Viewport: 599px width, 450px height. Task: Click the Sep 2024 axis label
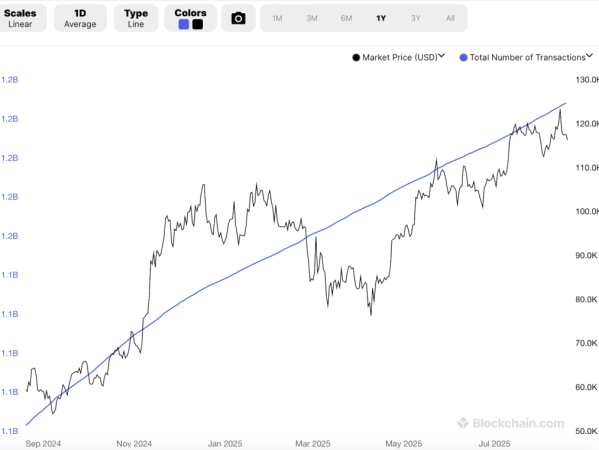point(43,444)
